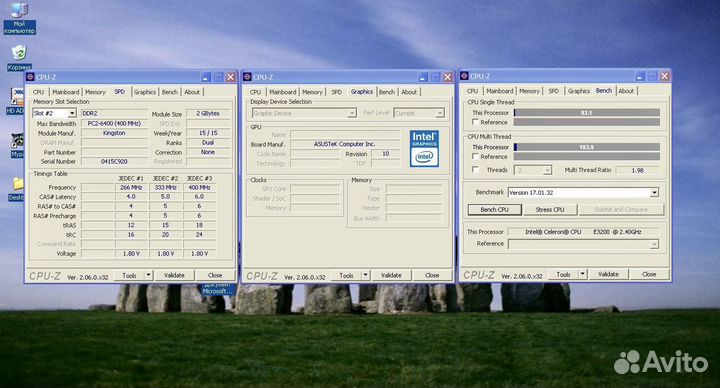Click the Max Bandwidth PC2-6400 field

(114, 124)
